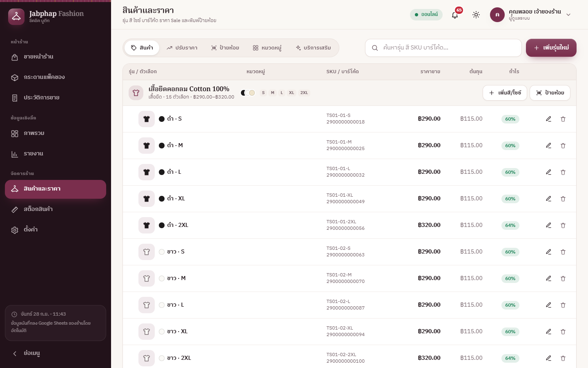Delete the ขาว · XL variant

[563, 332]
